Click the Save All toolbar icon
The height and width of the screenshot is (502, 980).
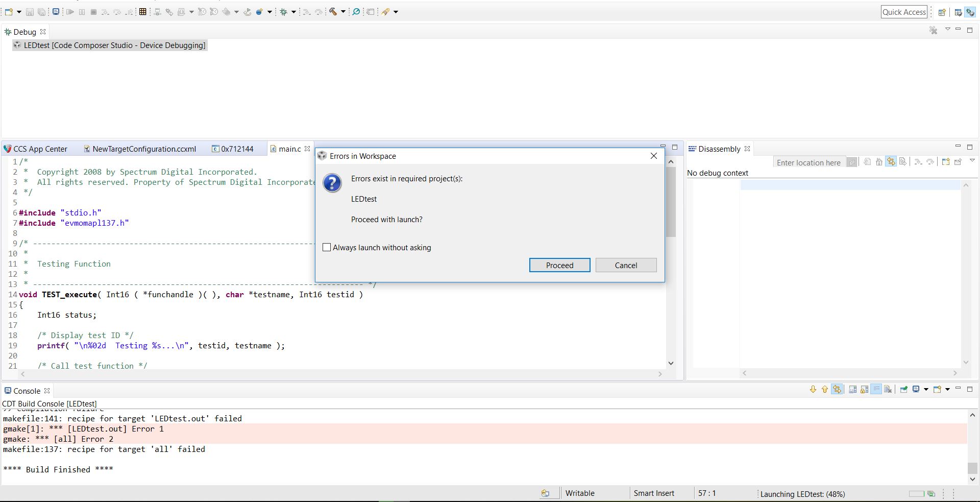coord(41,12)
